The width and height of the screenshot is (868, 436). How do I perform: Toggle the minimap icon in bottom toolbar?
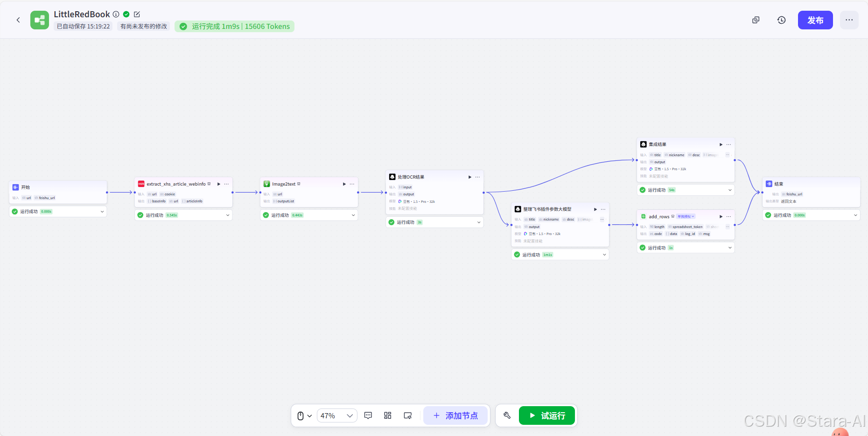click(408, 415)
